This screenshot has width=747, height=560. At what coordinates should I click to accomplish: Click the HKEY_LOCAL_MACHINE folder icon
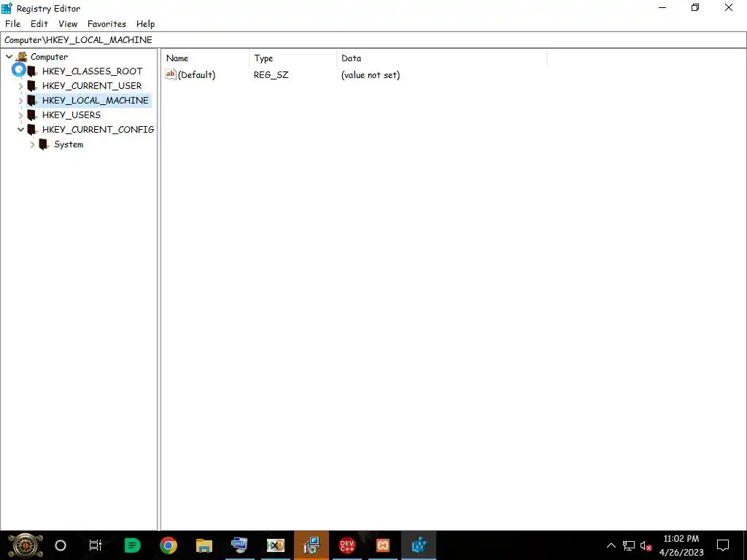point(32,101)
